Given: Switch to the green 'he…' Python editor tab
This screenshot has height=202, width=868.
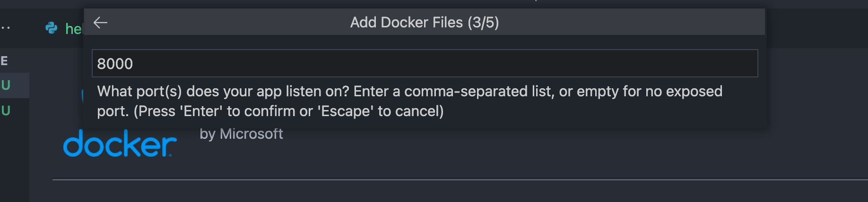Looking at the screenshot, I should (73, 29).
